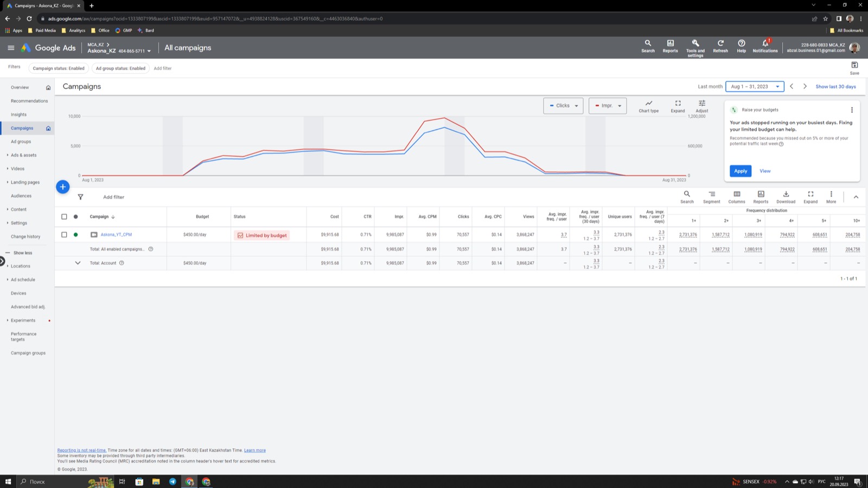Click the Refresh icon in header
The height and width of the screenshot is (488, 868).
[720, 43]
